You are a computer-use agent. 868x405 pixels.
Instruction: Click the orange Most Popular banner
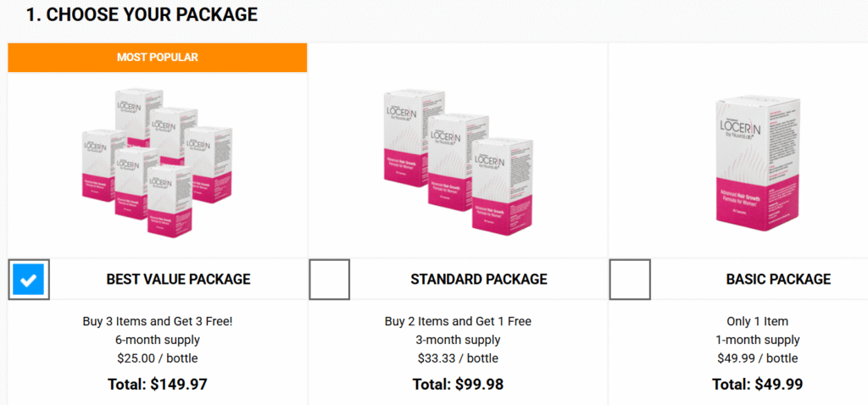pos(158,58)
